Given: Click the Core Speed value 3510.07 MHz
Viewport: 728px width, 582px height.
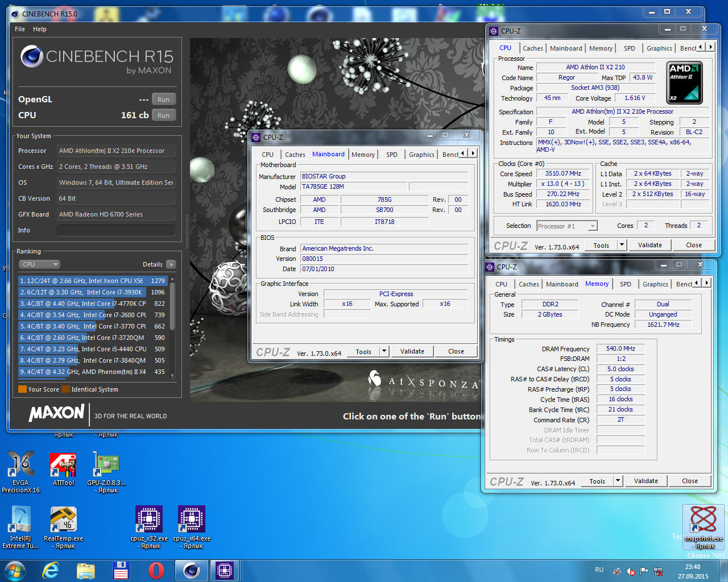Looking at the screenshot, I should pos(564,173).
